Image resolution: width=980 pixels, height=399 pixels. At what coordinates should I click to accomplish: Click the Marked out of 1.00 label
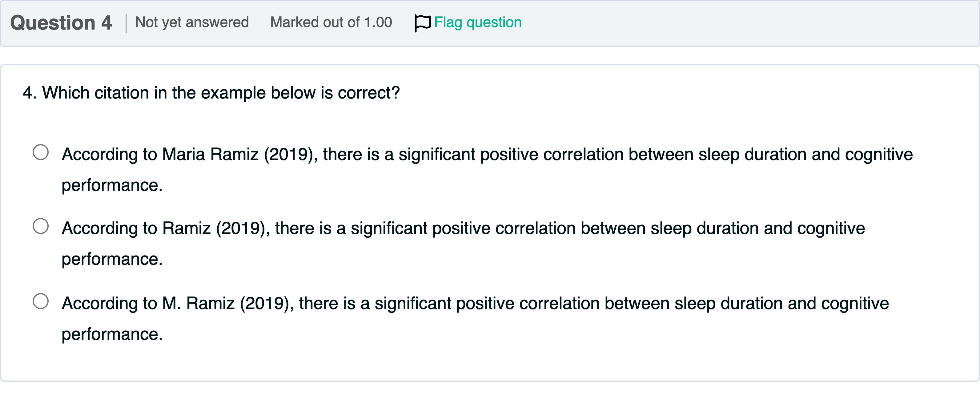[331, 22]
